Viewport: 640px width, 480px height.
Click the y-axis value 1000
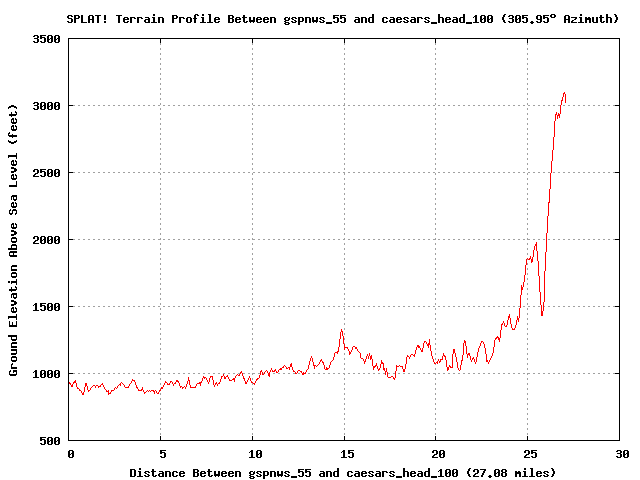pos(46,374)
